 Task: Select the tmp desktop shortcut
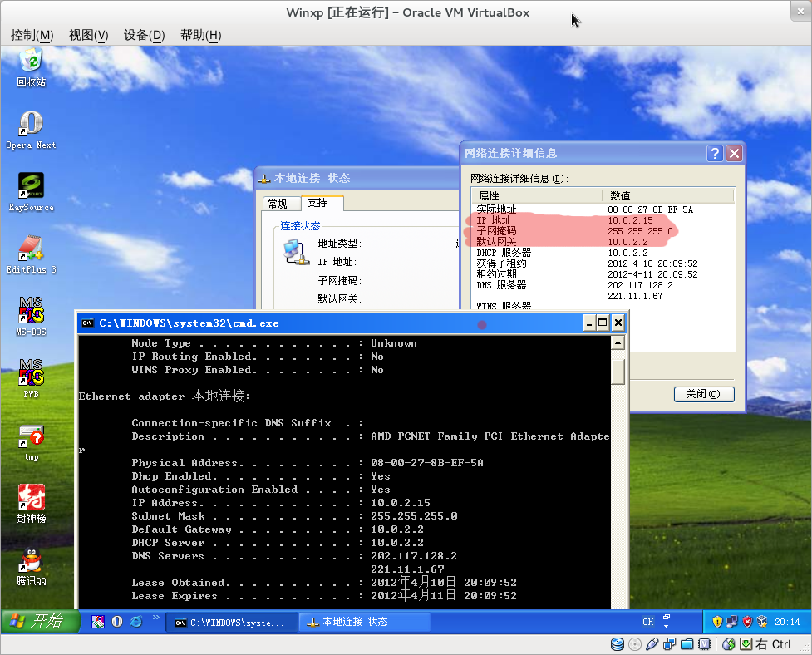[31, 441]
